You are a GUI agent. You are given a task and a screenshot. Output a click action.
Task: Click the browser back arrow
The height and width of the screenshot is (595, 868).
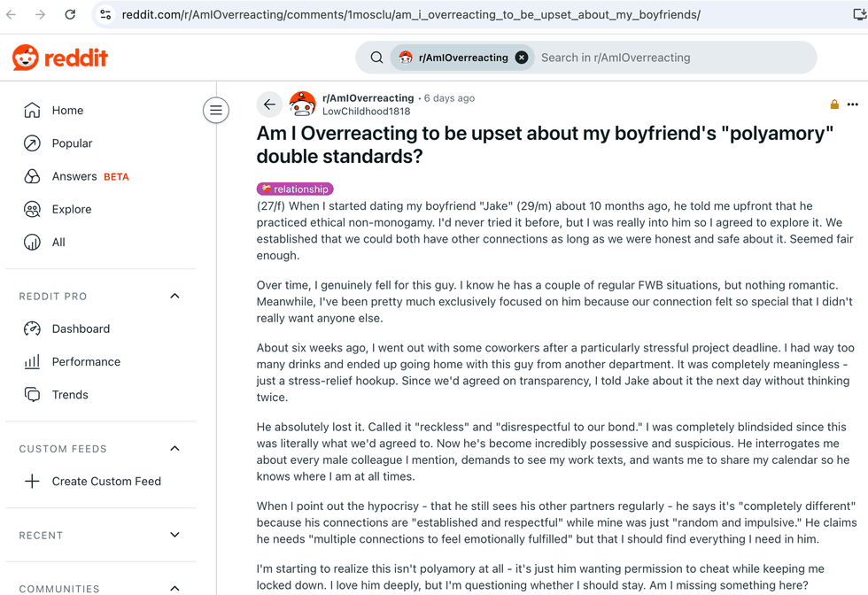(x=11, y=14)
